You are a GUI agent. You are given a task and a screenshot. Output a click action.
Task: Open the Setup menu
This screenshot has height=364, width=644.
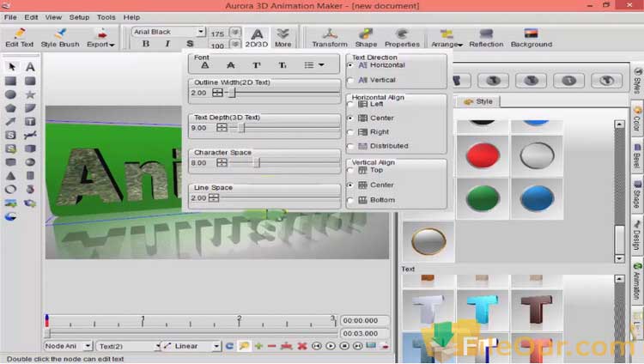tap(79, 17)
